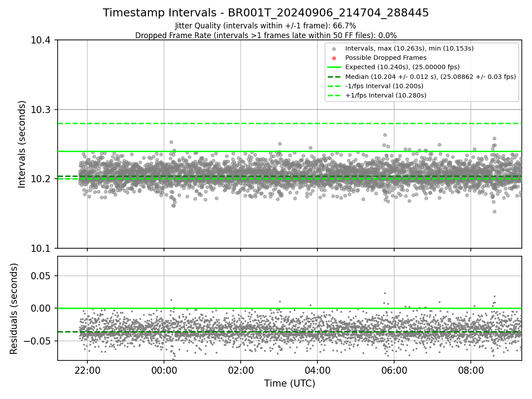Click gray marker beside Intervals legend entry
The height and width of the screenshot is (399, 532).
pos(334,49)
